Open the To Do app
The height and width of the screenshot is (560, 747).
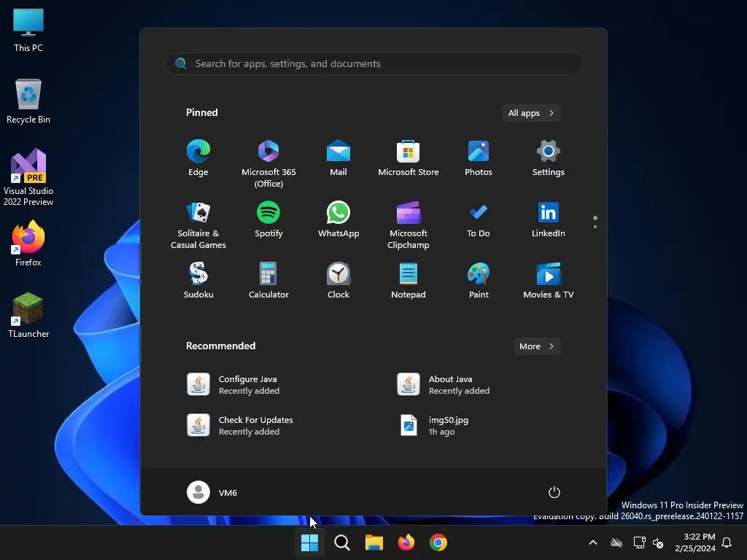point(479,219)
